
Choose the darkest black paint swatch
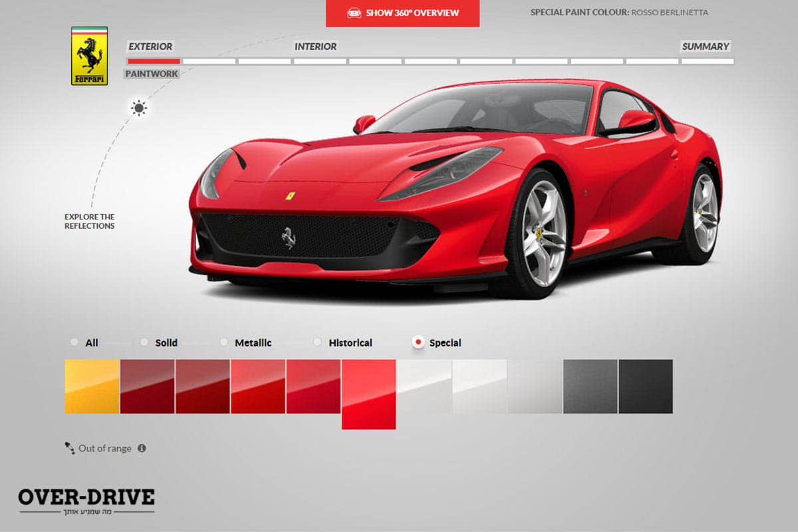645,386
